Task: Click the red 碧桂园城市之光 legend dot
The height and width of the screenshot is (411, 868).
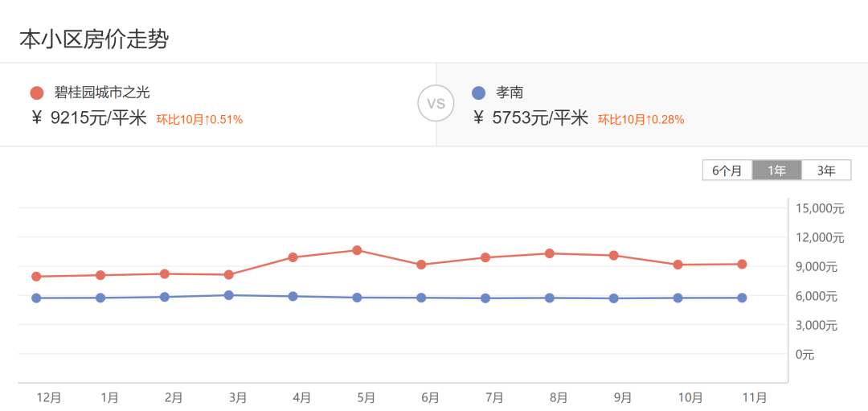Action: coord(36,92)
